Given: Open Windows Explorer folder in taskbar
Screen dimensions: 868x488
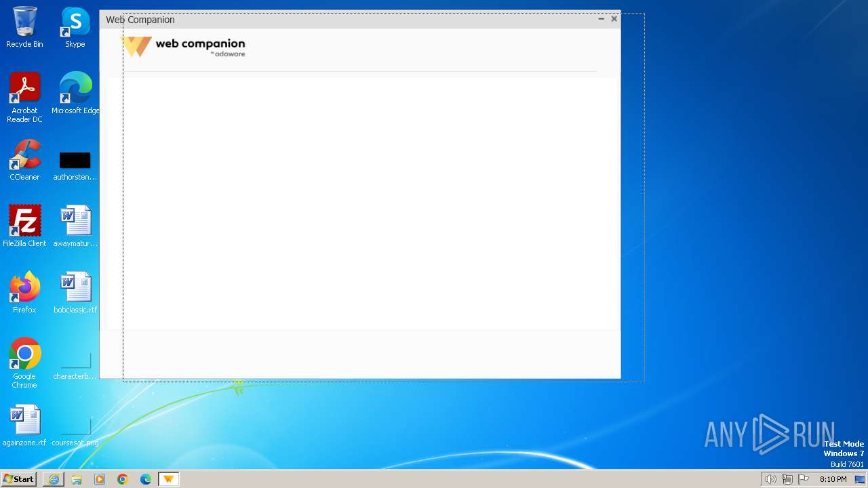Looking at the screenshot, I should [77, 479].
